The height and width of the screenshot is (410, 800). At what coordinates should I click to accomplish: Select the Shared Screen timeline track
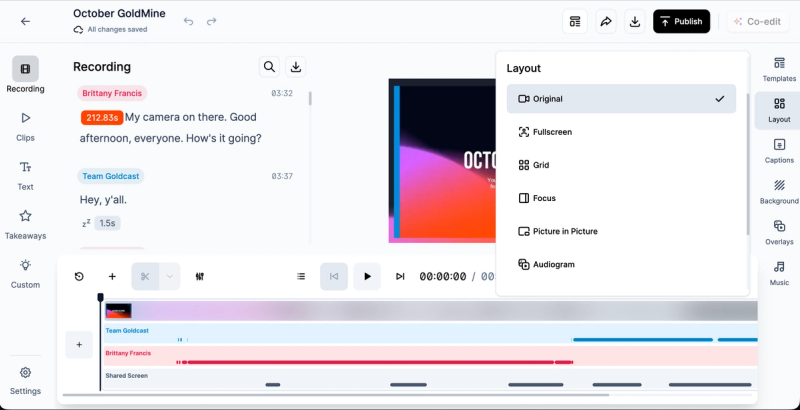[x=430, y=378]
